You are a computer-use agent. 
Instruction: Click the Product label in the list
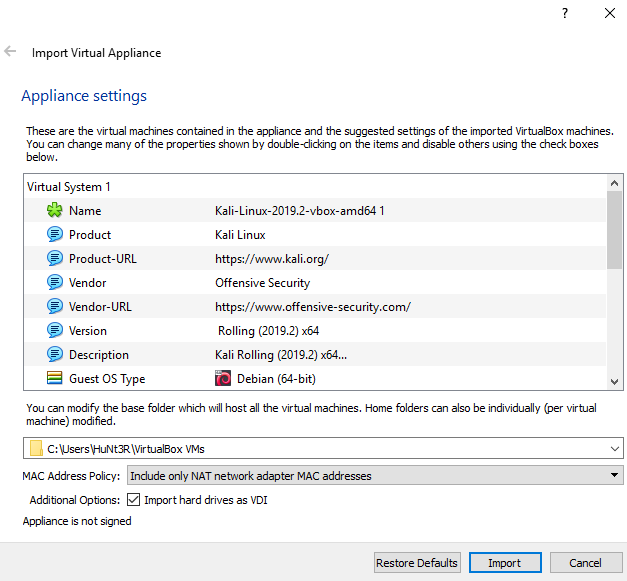pyautogui.click(x=90, y=235)
